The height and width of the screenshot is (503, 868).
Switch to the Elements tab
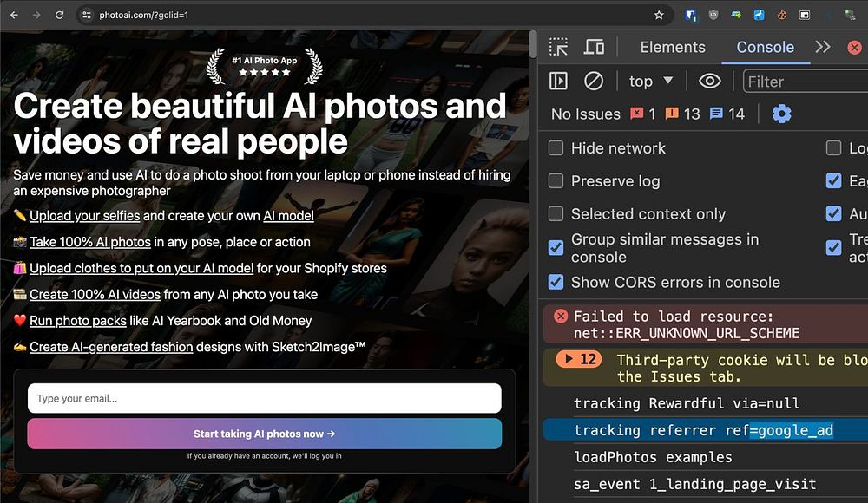(673, 47)
